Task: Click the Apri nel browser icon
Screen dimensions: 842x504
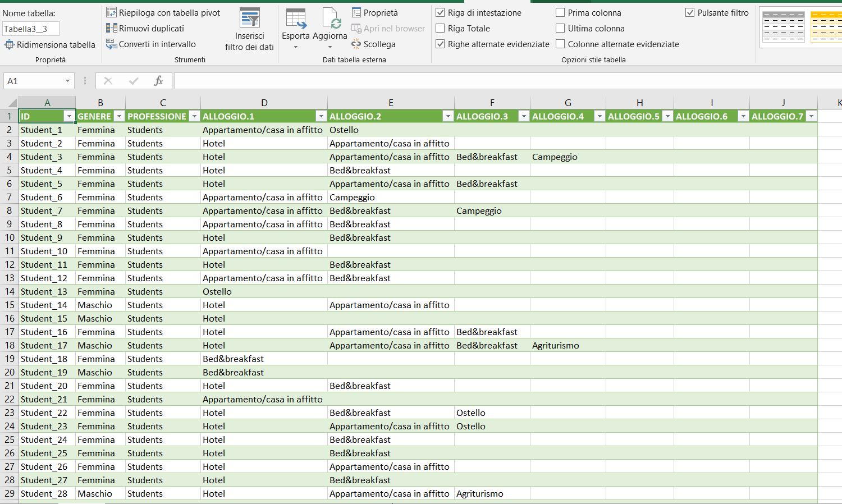Action: [x=356, y=28]
